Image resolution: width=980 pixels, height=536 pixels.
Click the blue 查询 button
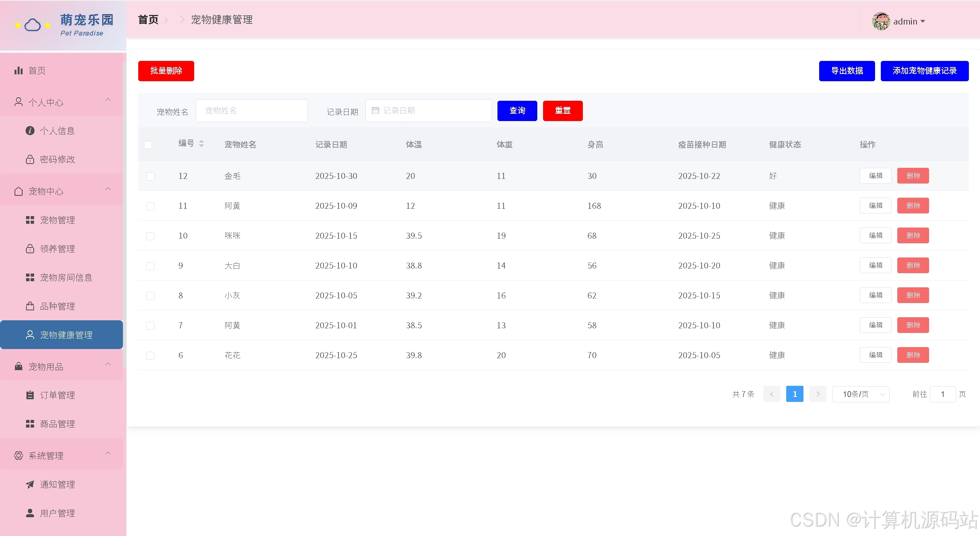click(517, 111)
